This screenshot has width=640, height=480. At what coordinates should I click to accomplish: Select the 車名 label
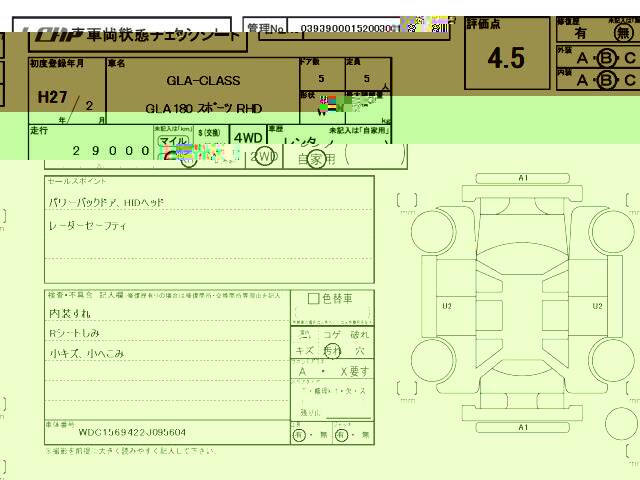click(x=116, y=63)
